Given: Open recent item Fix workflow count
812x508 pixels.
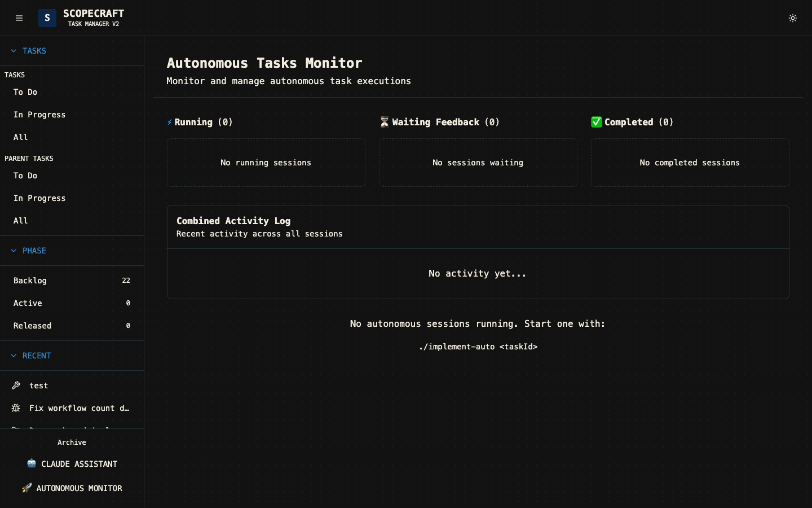Looking at the screenshot, I should (x=72, y=408).
